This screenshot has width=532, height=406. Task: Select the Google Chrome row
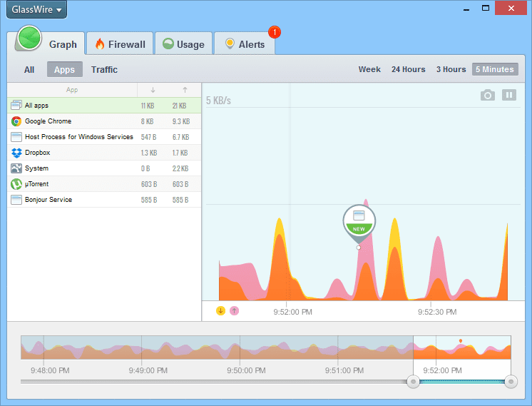[x=104, y=121]
